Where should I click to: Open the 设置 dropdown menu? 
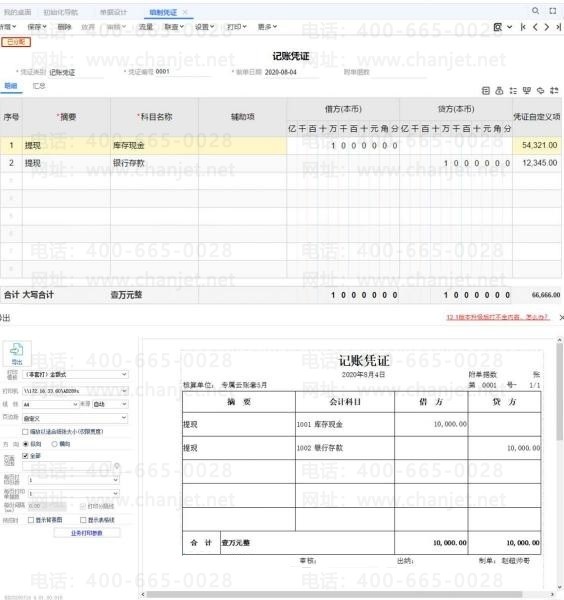pos(205,27)
